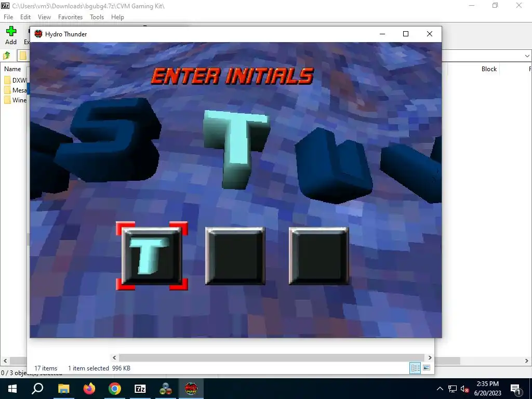The width and height of the screenshot is (532, 399).
Task: Open the muted volume tray icon
Action: click(x=465, y=389)
